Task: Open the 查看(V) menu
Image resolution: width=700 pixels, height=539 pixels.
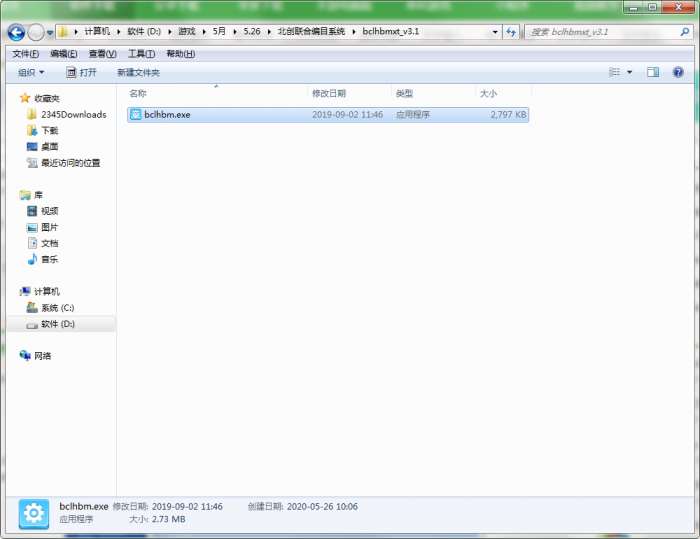Action: (102, 54)
